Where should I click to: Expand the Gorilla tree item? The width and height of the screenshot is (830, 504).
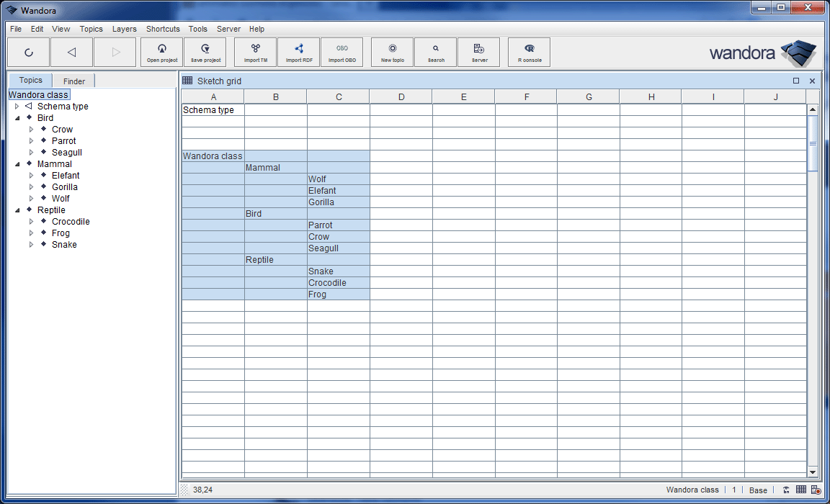pyautogui.click(x=32, y=187)
